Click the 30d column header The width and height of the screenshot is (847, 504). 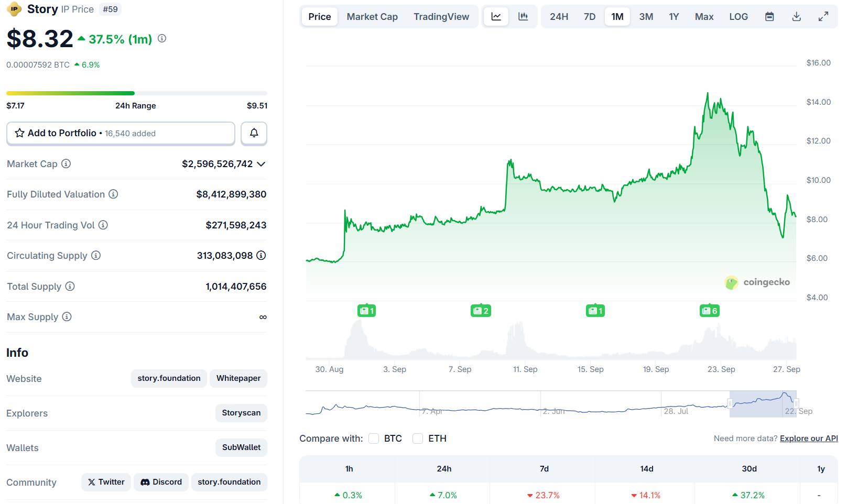tap(749, 469)
